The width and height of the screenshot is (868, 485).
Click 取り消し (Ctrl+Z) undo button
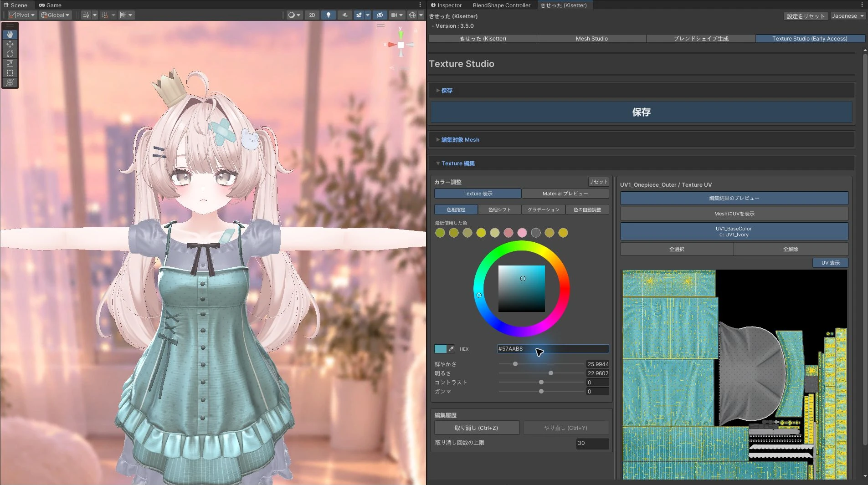pyautogui.click(x=477, y=428)
